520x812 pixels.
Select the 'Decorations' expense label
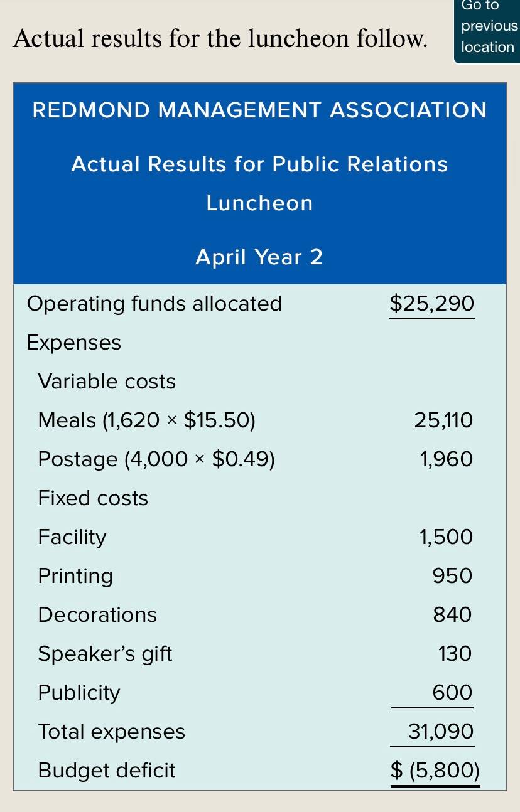(97, 615)
